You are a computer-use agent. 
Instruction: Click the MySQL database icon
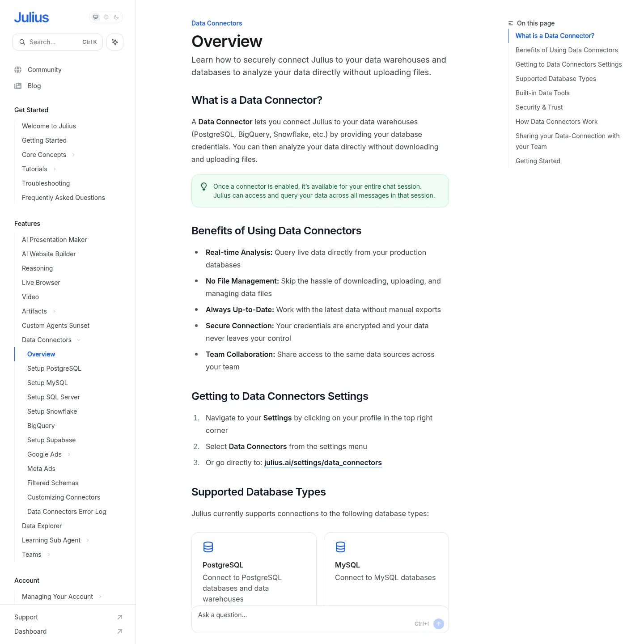[x=341, y=547]
